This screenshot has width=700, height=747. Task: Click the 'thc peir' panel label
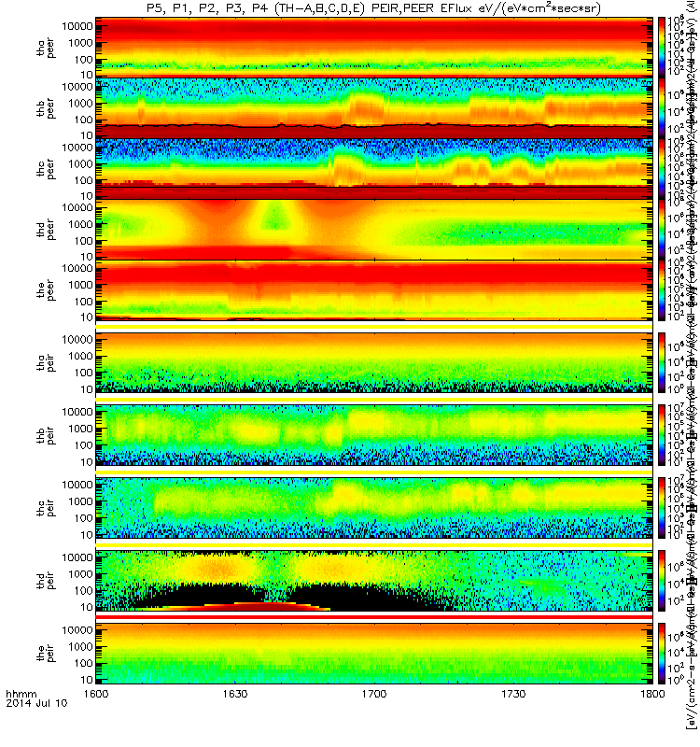pyautogui.click(x=46, y=508)
